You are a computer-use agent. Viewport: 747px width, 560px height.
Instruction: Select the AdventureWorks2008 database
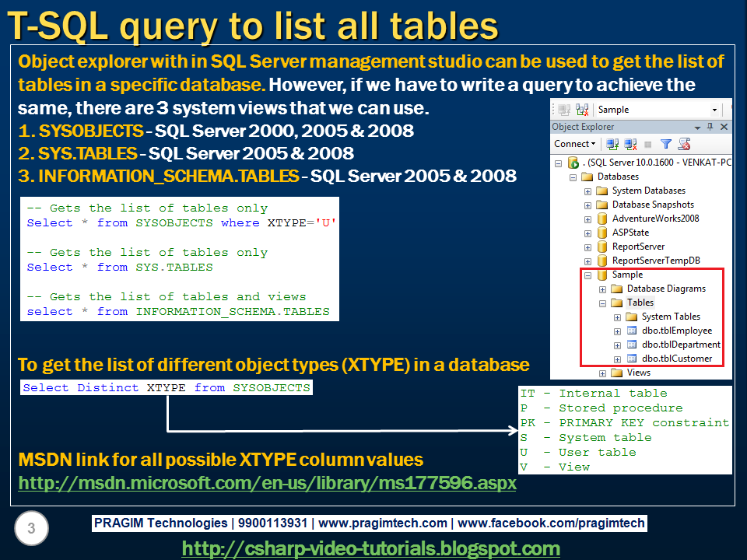tap(655, 219)
